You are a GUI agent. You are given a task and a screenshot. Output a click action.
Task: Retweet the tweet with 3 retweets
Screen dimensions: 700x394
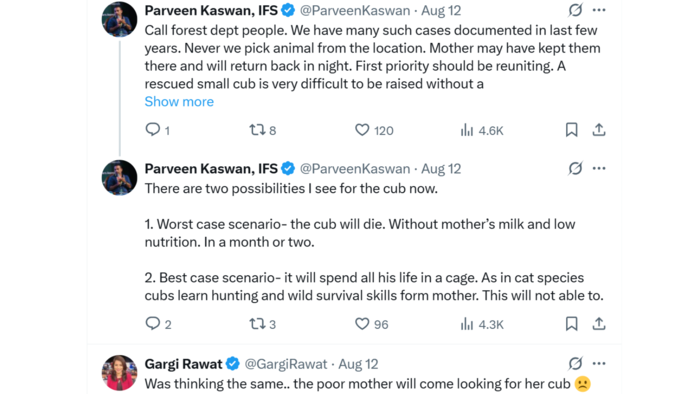pos(257,324)
